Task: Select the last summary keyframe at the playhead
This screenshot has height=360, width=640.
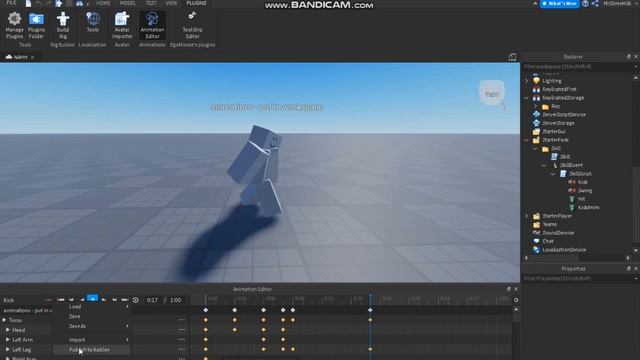Action: (x=370, y=310)
